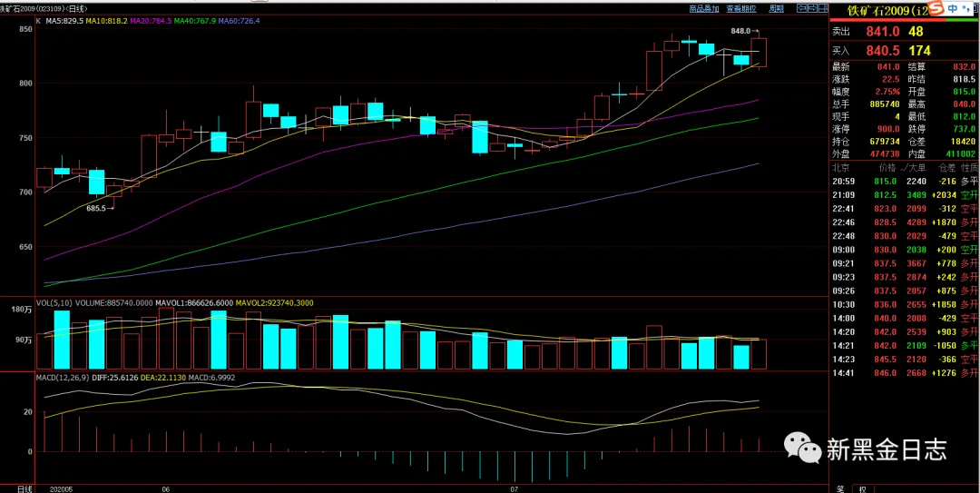Click the 买入 price 840.5

click(x=883, y=50)
